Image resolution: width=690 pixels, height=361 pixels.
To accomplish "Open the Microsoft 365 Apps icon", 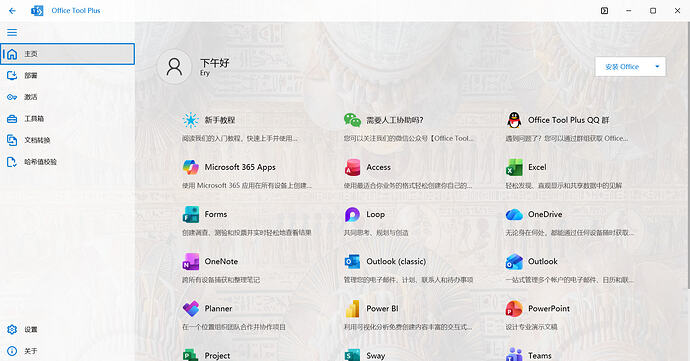I will click(191, 167).
